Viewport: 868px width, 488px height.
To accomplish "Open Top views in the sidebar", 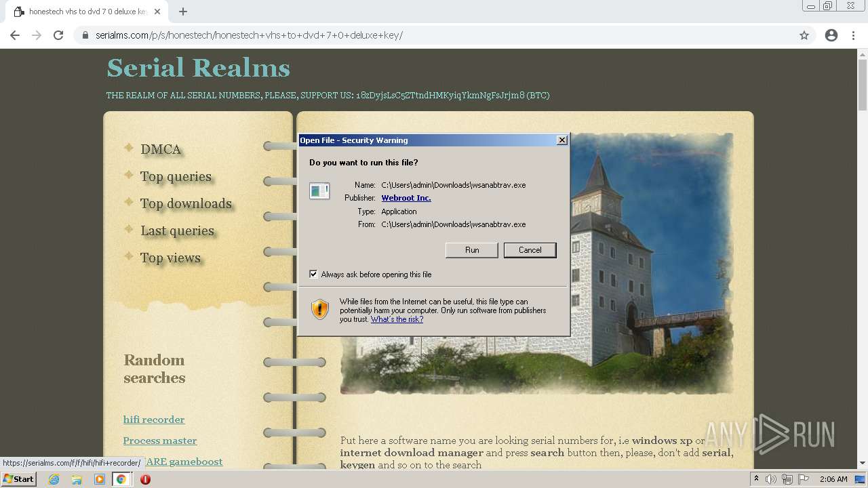I will 170,258.
